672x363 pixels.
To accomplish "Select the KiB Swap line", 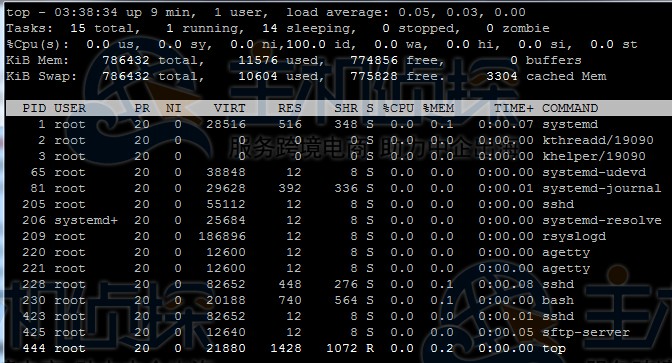I will tap(306, 76).
